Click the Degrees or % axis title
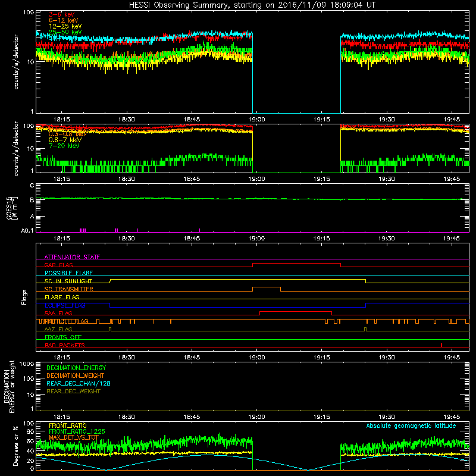This screenshot has width=476, height=476. [x=16, y=446]
